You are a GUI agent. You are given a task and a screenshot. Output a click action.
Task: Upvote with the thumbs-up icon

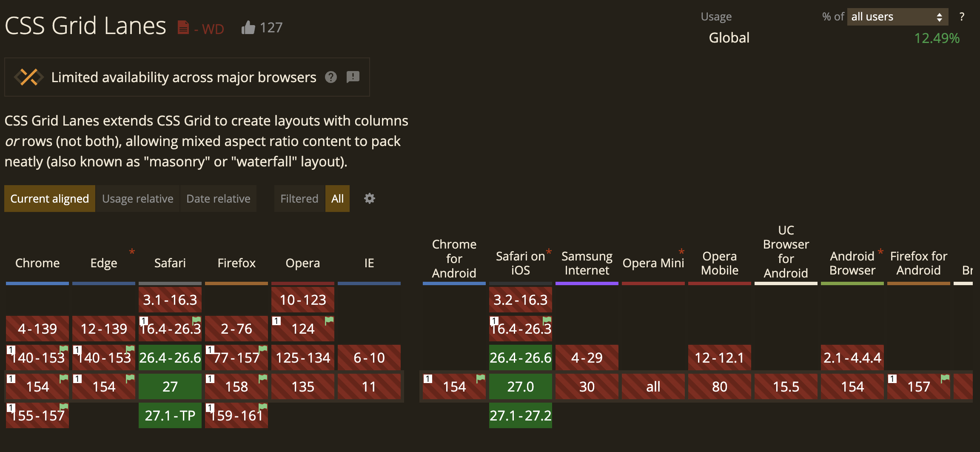[248, 28]
